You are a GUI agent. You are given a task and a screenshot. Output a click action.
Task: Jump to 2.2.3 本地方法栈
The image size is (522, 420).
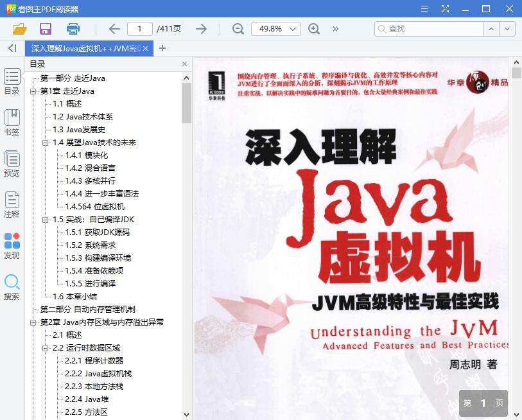pyautogui.click(x=94, y=387)
